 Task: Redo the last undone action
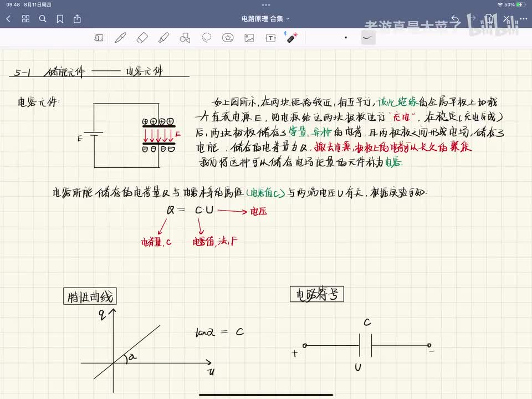pyautogui.click(x=472, y=19)
